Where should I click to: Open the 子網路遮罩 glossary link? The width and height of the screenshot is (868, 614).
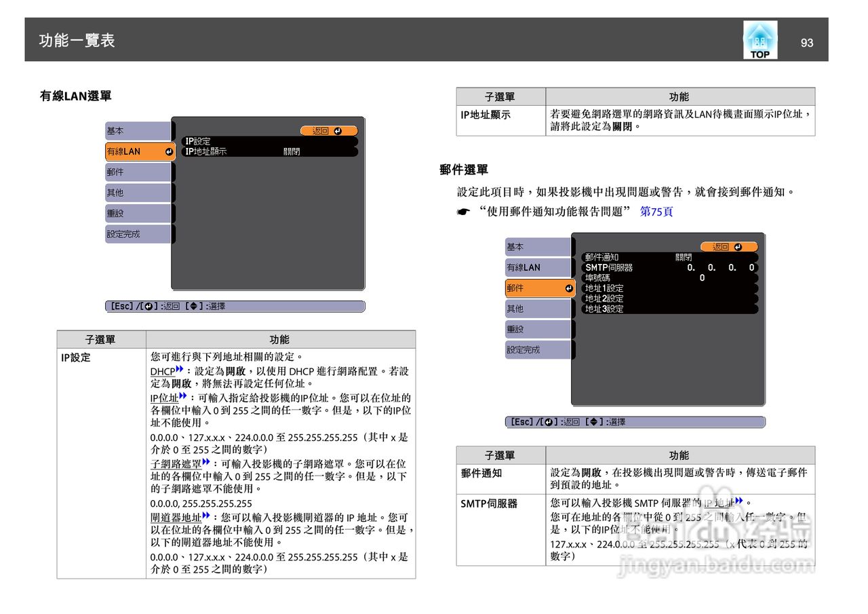[x=176, y=464]
